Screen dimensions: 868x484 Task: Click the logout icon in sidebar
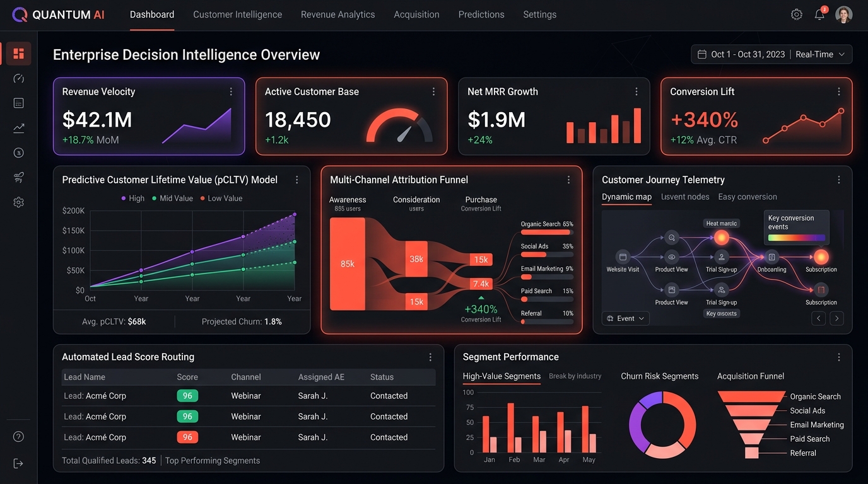(18, 463)
